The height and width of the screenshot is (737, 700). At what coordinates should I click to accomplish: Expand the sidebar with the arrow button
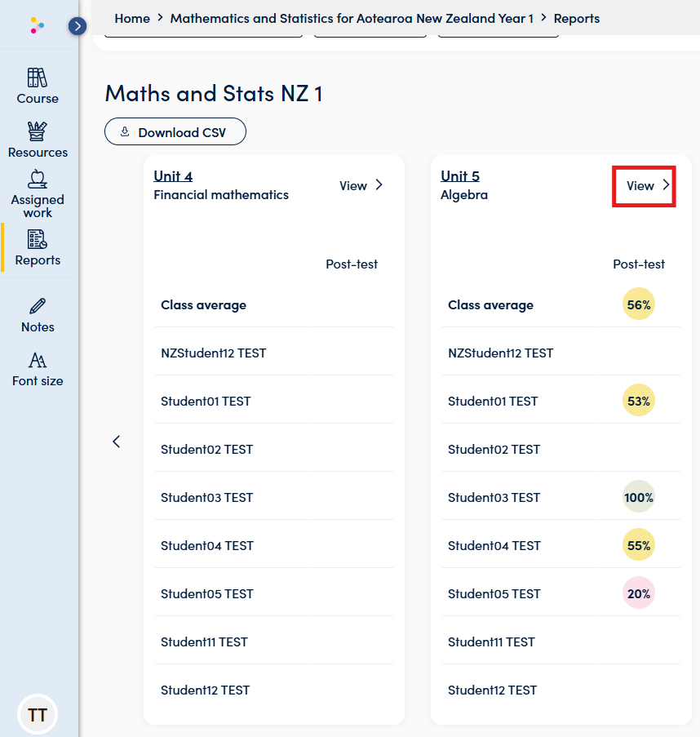(78, 26)
